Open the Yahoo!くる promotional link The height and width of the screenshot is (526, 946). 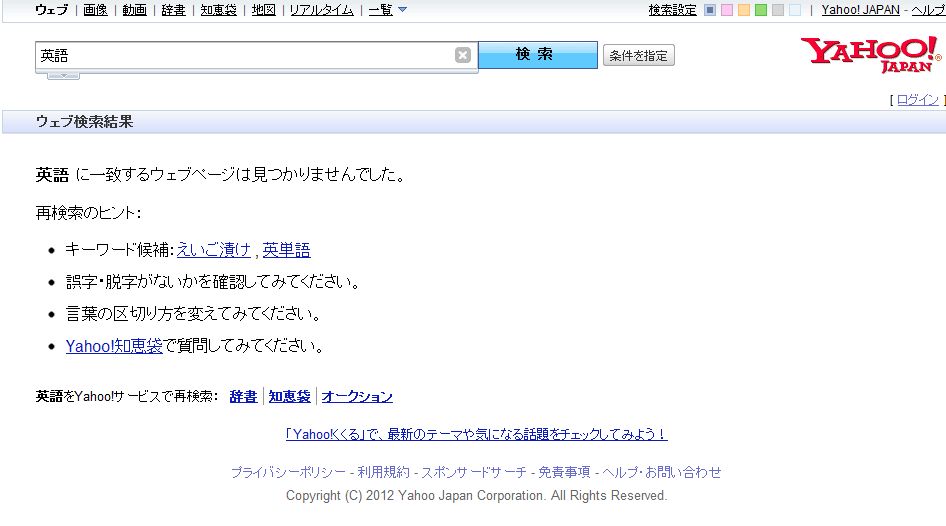click(477, 434)
